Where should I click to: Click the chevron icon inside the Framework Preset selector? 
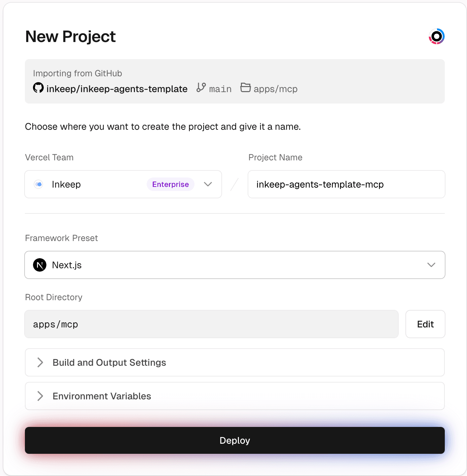[431, 265]
